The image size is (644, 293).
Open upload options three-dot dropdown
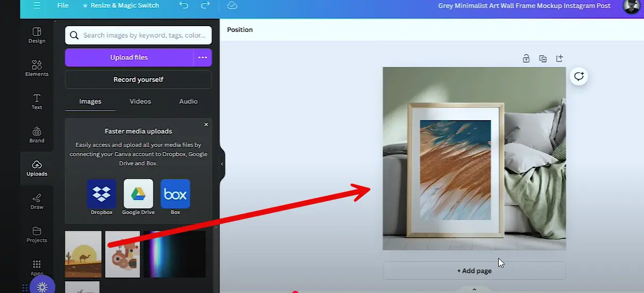click(x=203, y=57)
